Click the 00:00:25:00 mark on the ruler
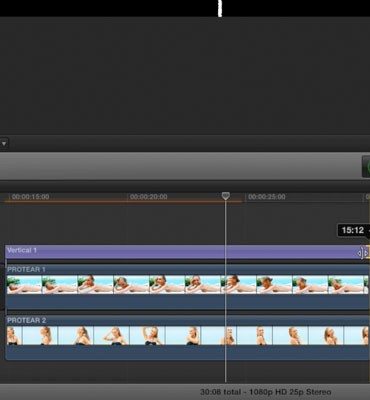The width and height of the screenshot is (370, 400). coord(267,197)
